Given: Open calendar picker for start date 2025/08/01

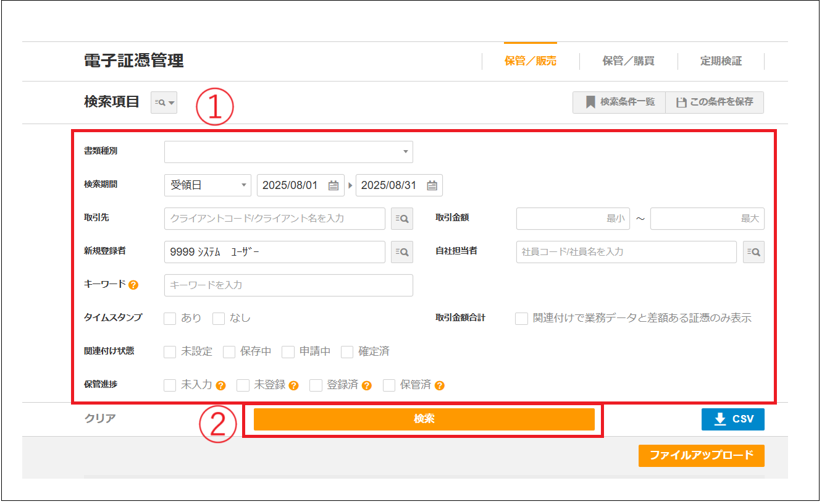Looking at the screenshot, I should click(333, 185).
